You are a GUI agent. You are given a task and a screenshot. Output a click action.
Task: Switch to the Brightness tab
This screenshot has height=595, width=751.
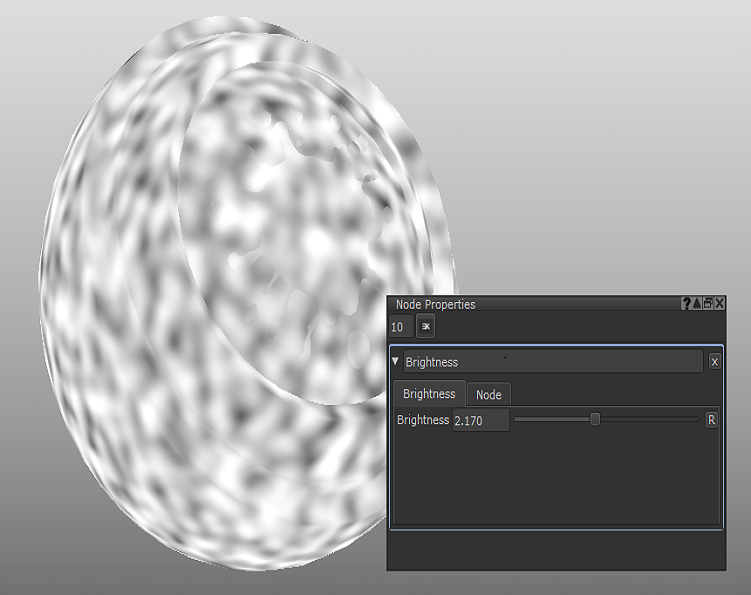tap(429, 394)
